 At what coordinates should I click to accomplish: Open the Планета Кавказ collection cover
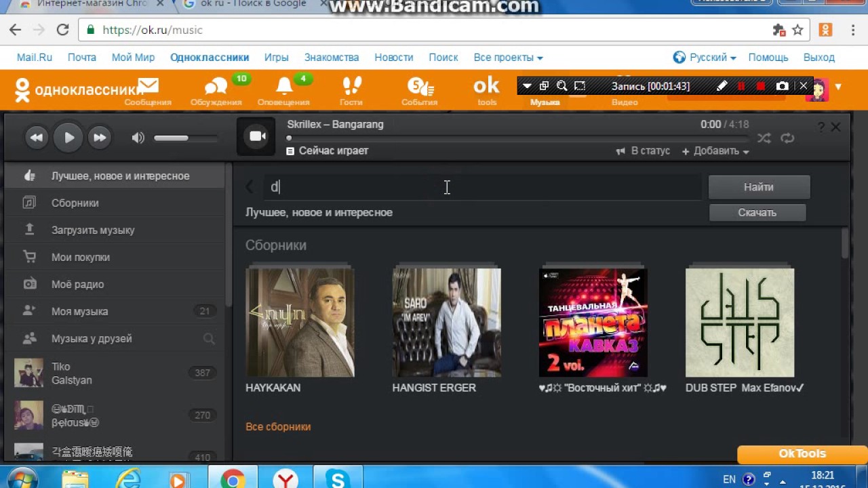593,323
